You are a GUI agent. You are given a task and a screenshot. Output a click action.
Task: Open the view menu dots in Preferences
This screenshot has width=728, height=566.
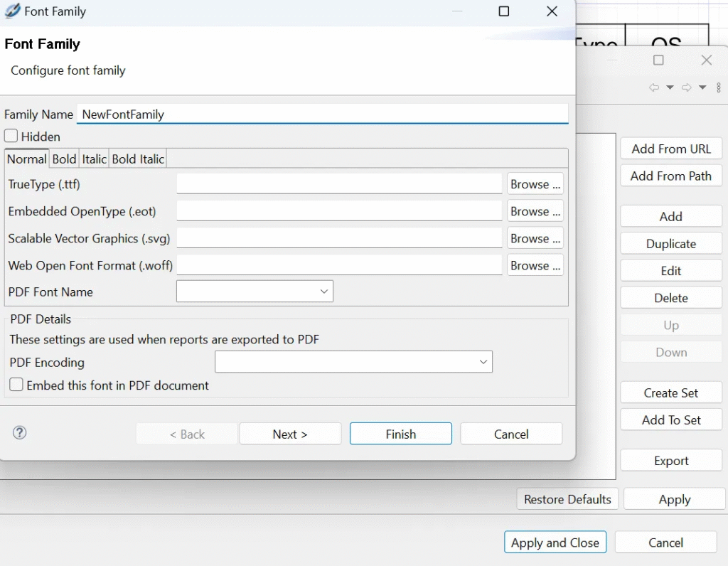pyautogui.click(x=718, y=87)
